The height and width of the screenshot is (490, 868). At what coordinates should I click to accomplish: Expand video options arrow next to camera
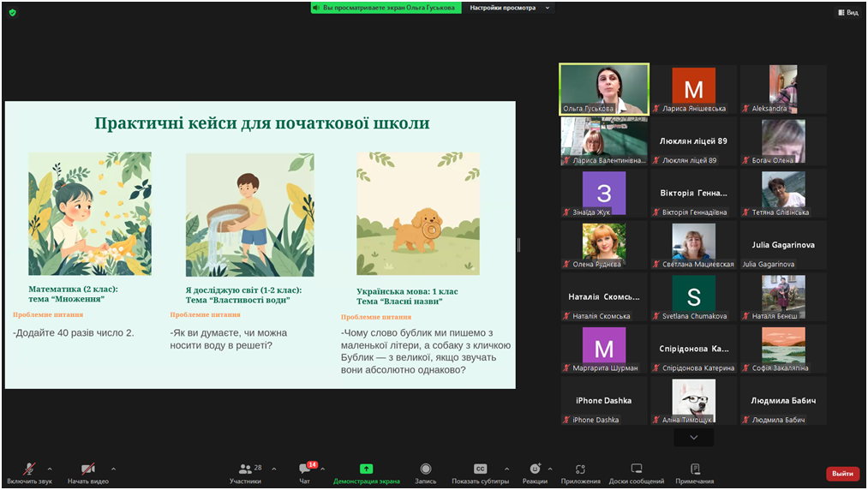pyautogui.click(x=113, y=469)
